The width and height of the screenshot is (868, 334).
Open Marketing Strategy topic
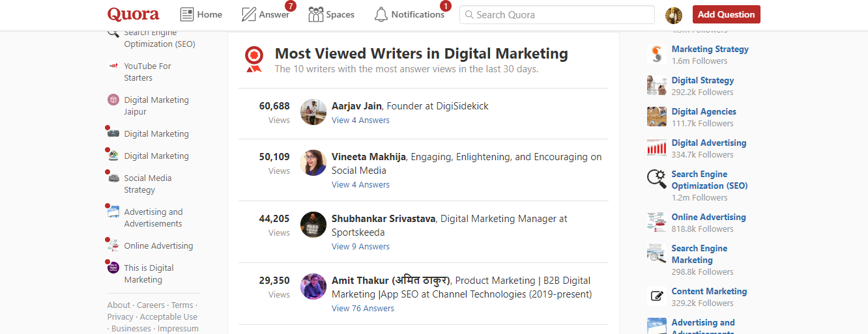(710, 49)
